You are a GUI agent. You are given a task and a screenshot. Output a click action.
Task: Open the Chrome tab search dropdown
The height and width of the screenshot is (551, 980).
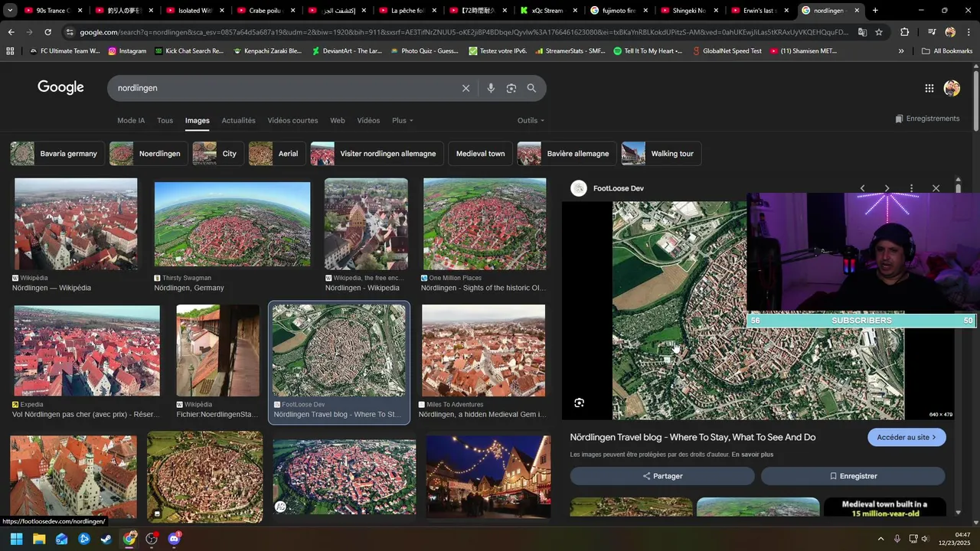pos(10,11)
